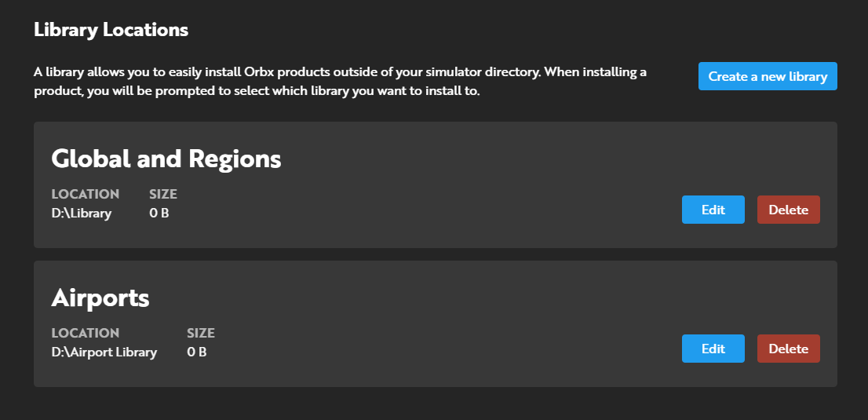Select the Global and Regions title
Screen dimensions: 868x420
point(166,159)
